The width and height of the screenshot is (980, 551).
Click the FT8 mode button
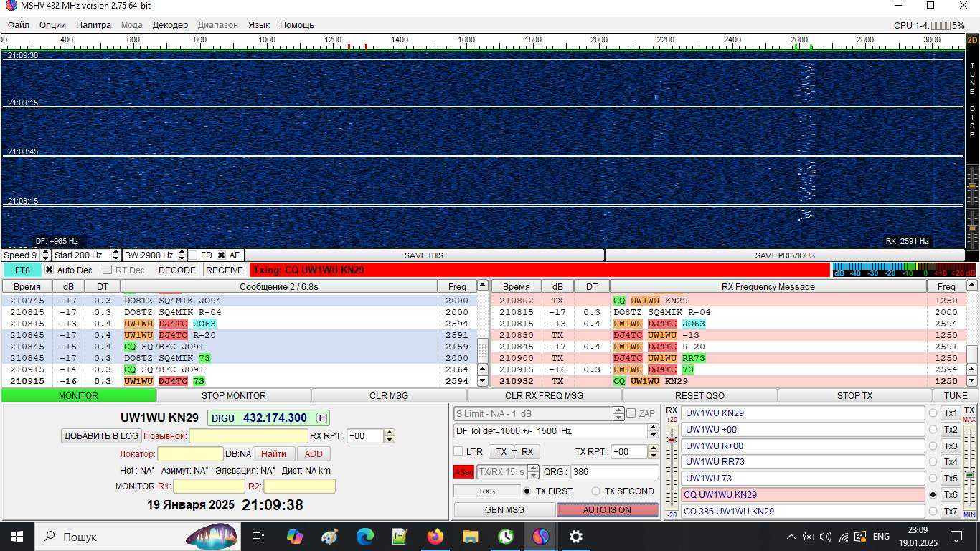click(22, 270)
